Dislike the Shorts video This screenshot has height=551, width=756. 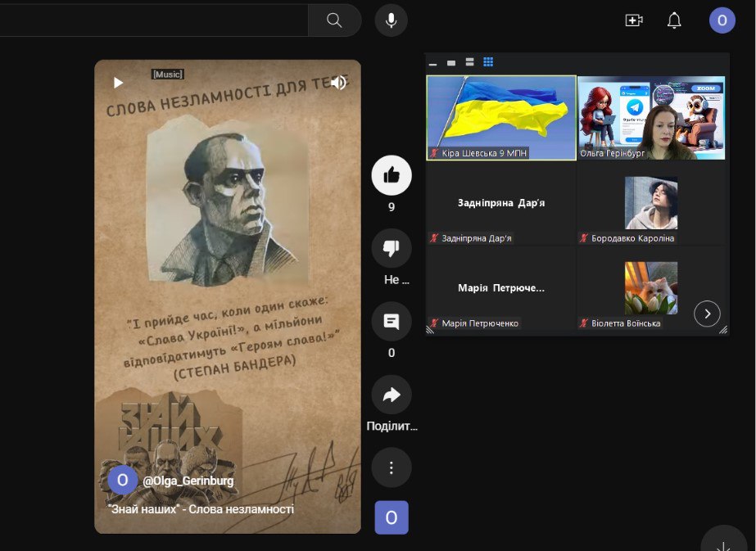(392, 249)
